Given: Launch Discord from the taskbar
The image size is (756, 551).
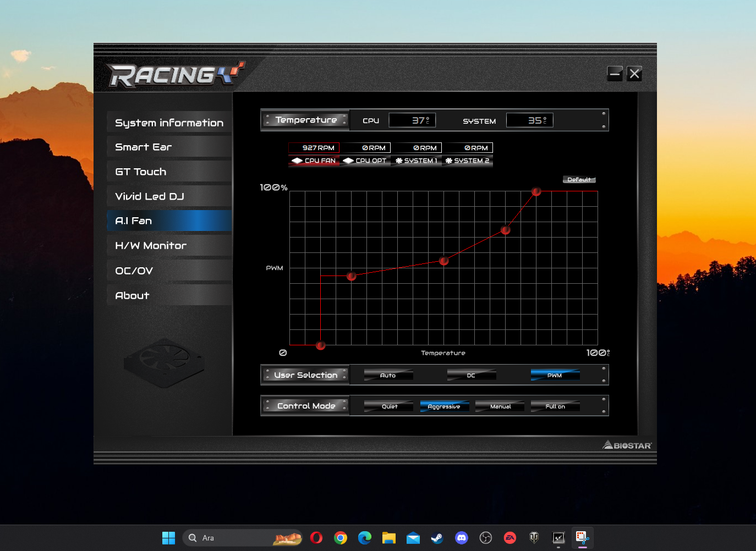Looking at the screenshot, I should [461, 538].
